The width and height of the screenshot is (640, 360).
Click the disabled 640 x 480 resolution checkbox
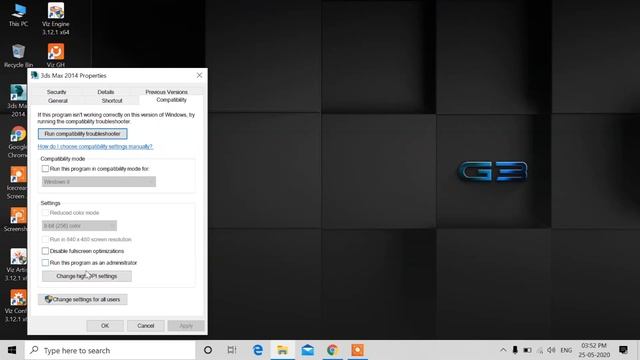point(45,239)
